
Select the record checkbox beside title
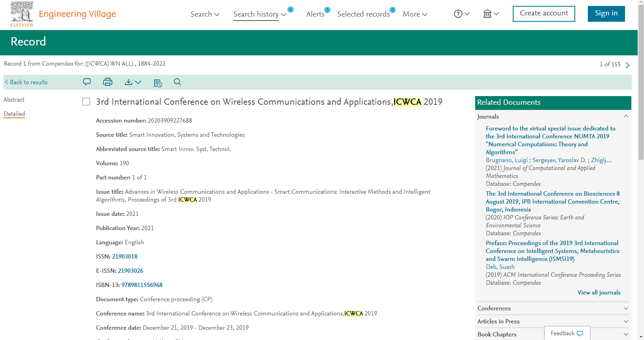point(86,102)
